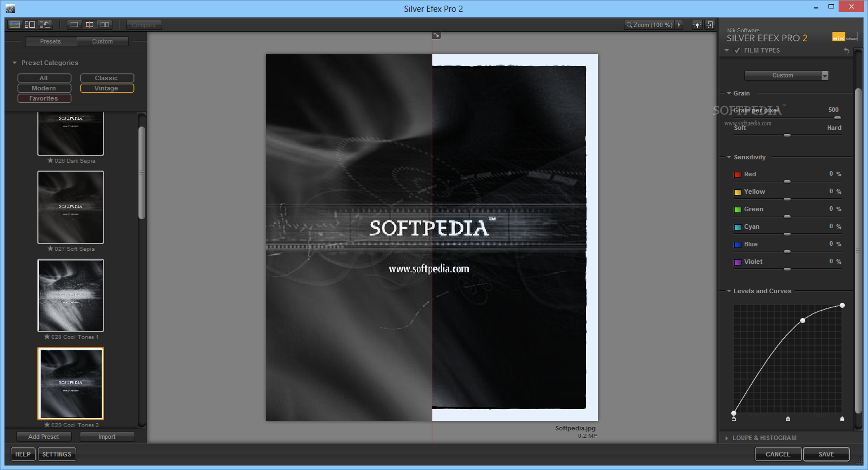Viewport: 868px width, 470px height.
Task: Select single image preview mode
Action: (x=74, y=25)
